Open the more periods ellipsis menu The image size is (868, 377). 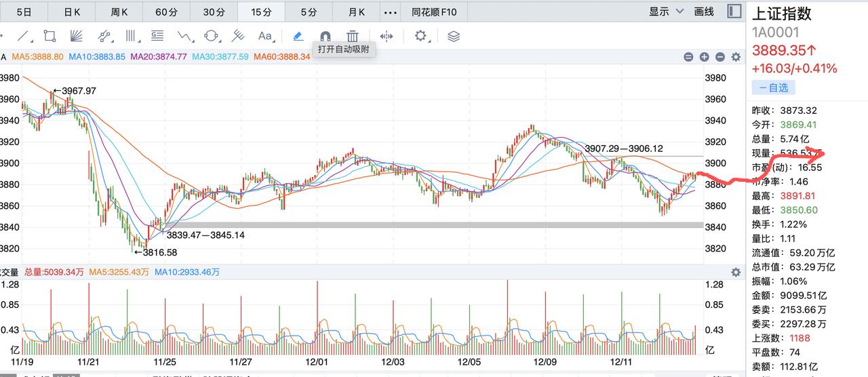pyautogui.click(x=391, y=12)
